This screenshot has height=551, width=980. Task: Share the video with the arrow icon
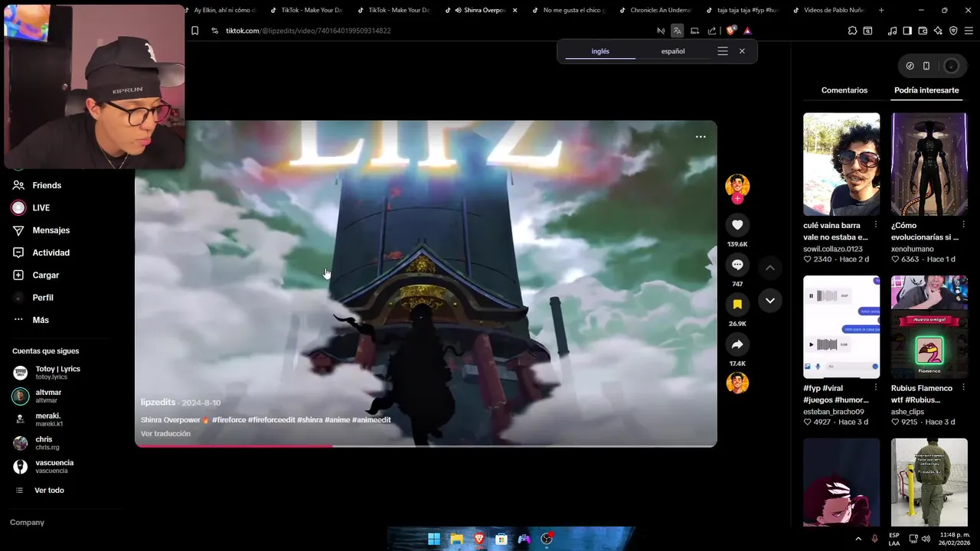[x=737, y=344]
